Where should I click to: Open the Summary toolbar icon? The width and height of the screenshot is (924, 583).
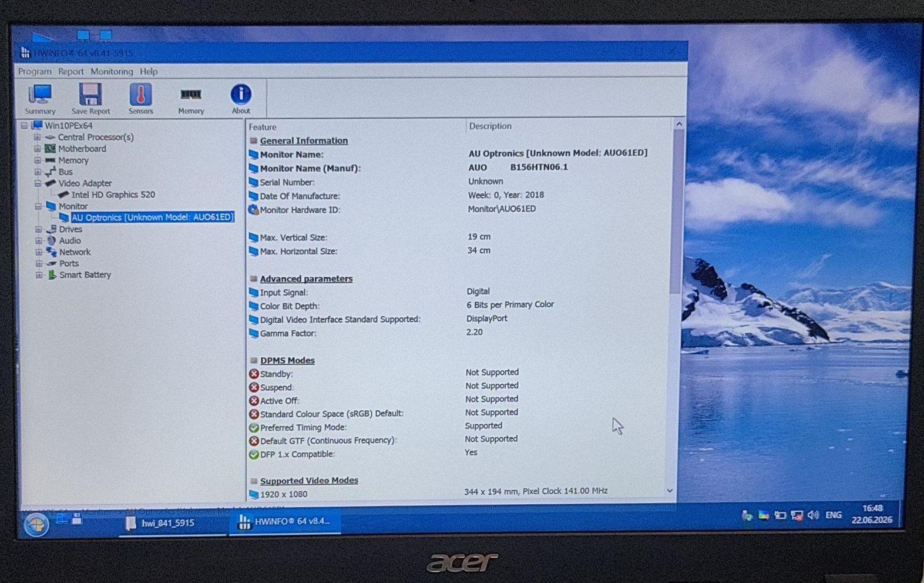pyautogui.click(x=40, y=99)
